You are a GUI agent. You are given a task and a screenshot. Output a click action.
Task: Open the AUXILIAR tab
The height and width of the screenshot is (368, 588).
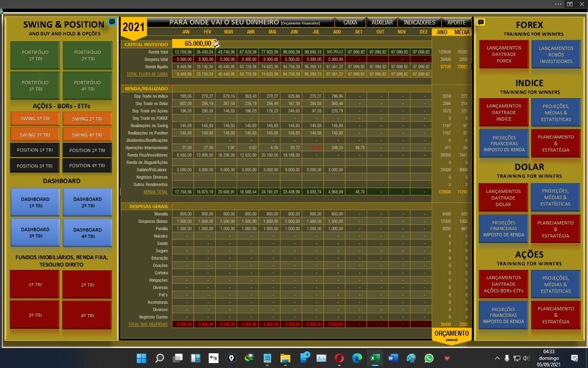pos(382,23)
